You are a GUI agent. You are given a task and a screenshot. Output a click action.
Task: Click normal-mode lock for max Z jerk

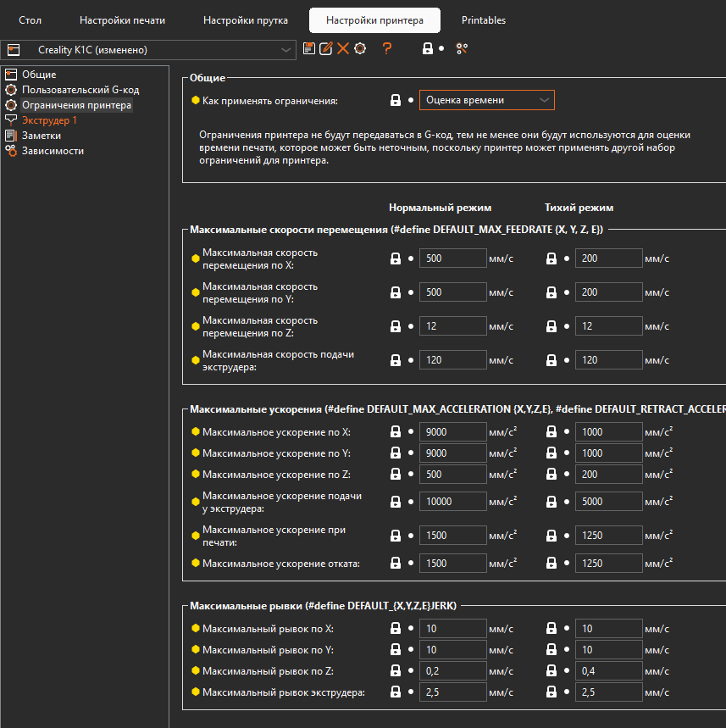[x=396, y=671]
